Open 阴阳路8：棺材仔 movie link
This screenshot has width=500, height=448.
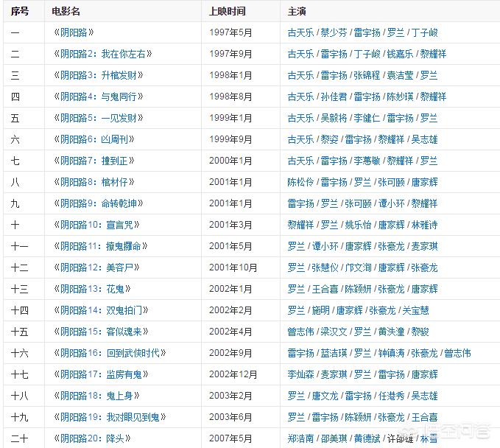[x=94, y=182]
